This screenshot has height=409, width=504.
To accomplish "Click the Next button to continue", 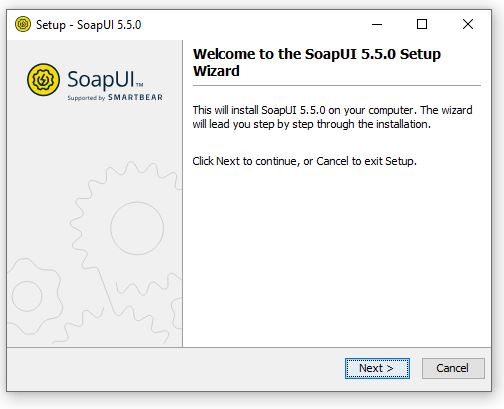I will tap(377, 368).
